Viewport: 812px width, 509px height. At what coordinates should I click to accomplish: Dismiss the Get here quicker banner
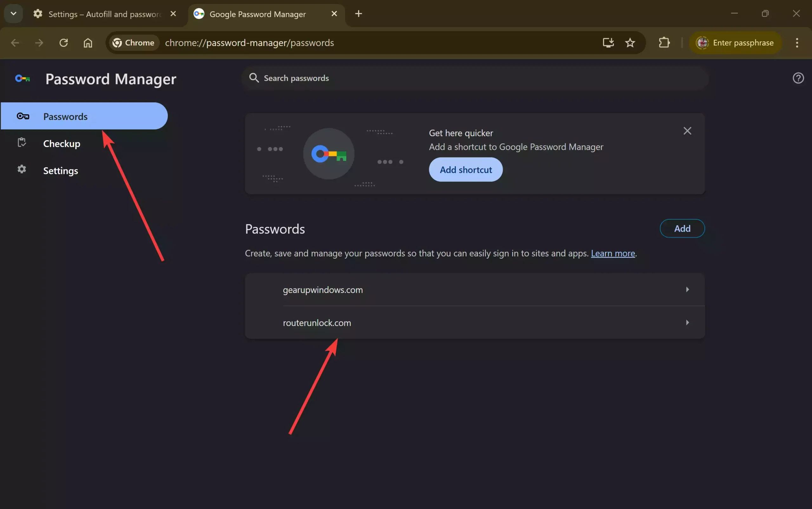pyautogui.click(x=687, y=131)
